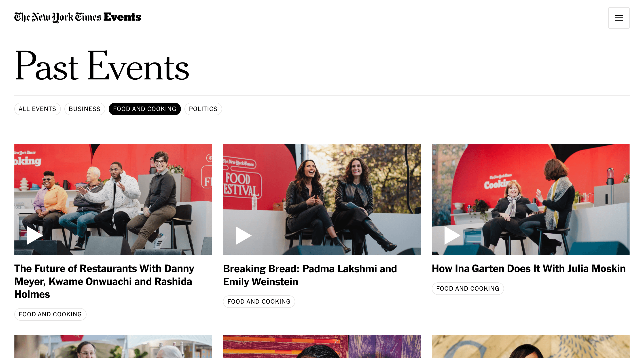Click the POLITICS filter button
Screen dimensions: 644x358
pos(203,109)
